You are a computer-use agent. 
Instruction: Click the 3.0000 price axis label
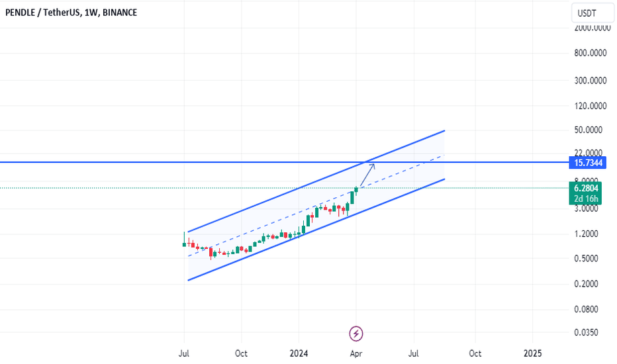587,208
